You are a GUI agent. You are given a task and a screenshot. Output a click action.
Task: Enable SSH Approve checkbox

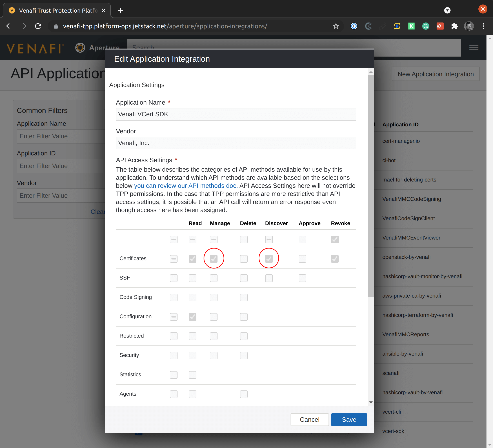pyautogui.click(x=302, y=278)
